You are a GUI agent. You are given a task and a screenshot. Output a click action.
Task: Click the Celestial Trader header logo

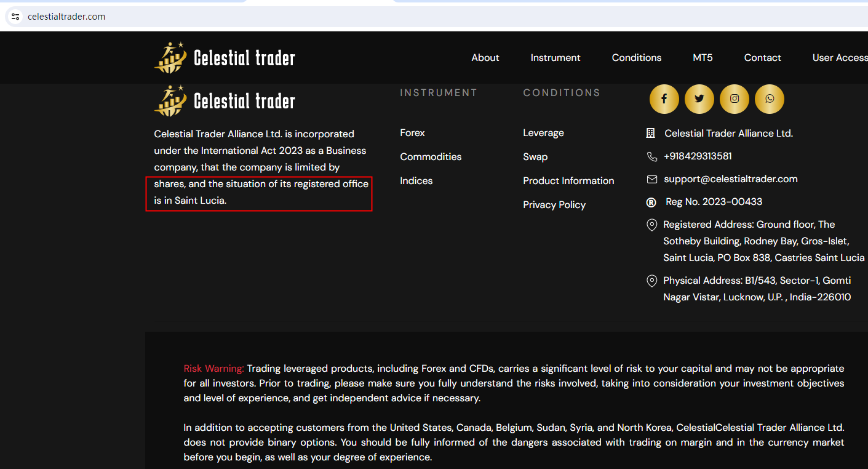click(x=225, y=58)
